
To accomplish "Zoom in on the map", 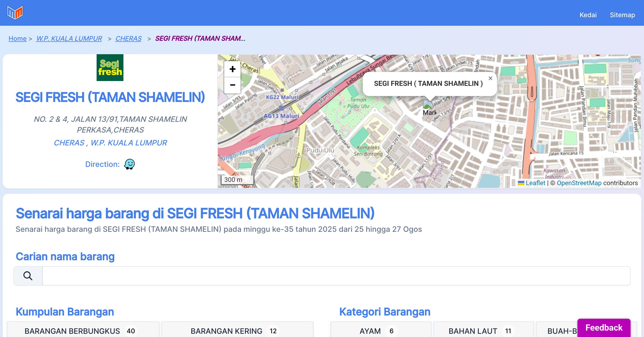I will point(232,69).
